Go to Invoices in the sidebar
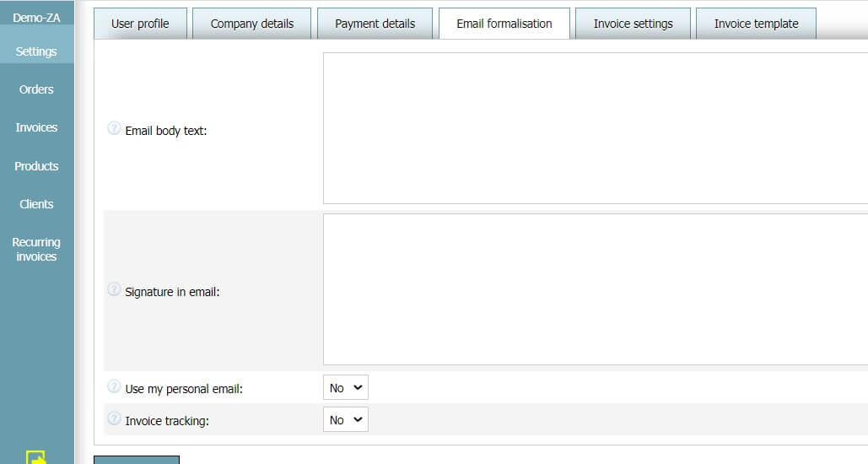The width and height of the screenshot is (868, 464). click(x=36, y=127)
